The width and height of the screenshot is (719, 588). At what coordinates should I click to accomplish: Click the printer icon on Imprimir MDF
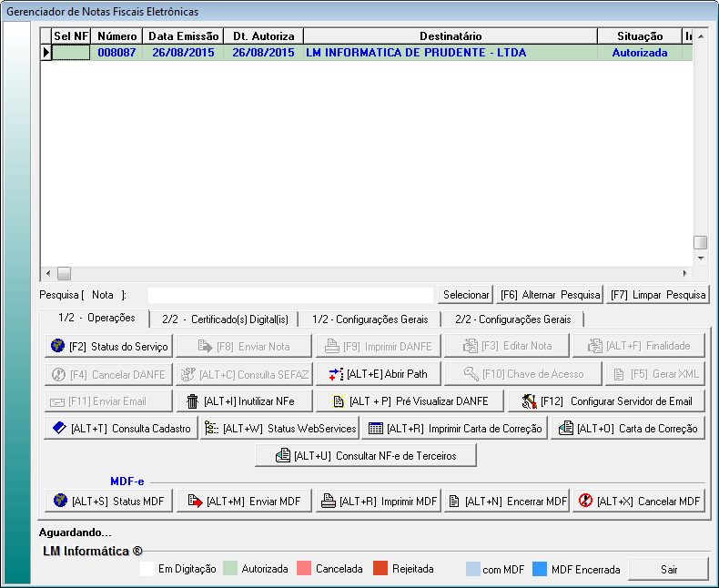[x=328, y=501]
